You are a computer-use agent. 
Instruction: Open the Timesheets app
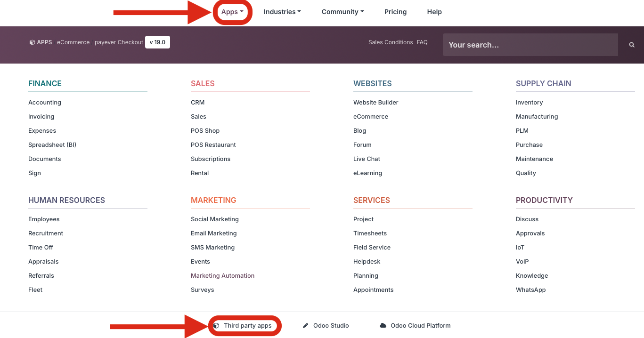coord(370,233)
